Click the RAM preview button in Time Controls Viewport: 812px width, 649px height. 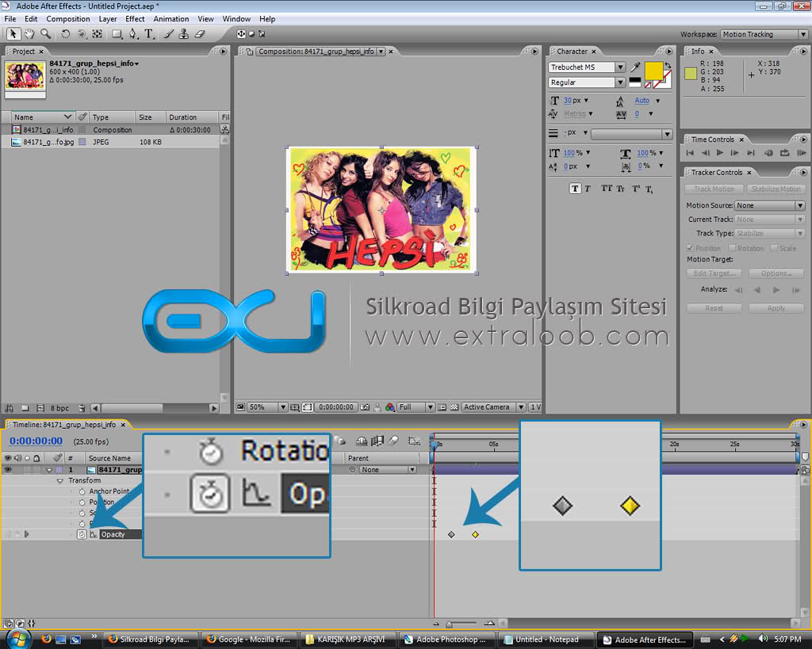pyautogui.click(x=801, y=153)
